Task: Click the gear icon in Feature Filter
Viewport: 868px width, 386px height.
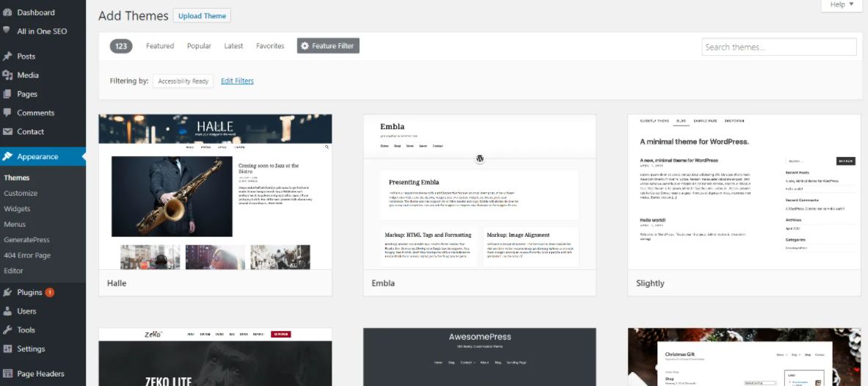Action: pos(305,46)
